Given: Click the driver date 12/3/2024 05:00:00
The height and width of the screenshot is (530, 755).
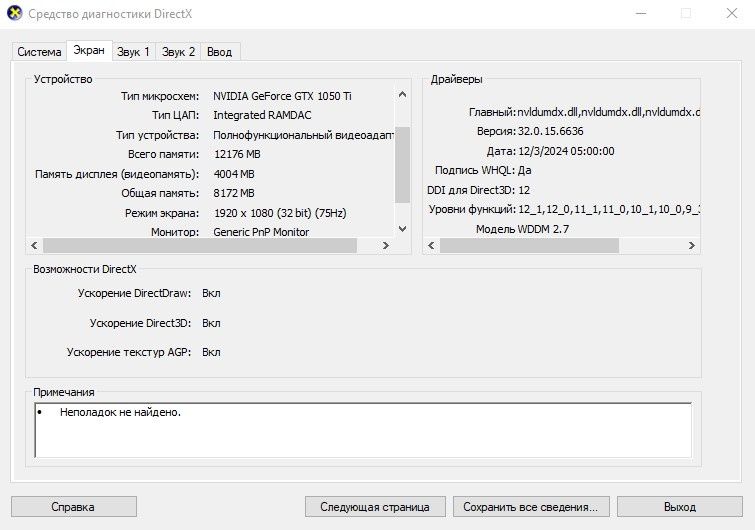Looking at the screenshot, I should coord(566,151).
